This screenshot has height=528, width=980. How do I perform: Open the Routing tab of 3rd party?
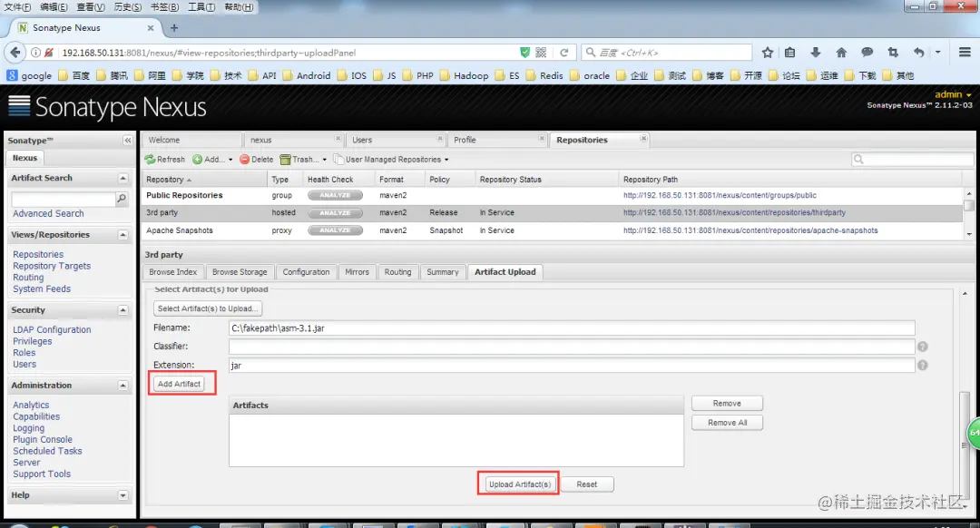(397, 272)
